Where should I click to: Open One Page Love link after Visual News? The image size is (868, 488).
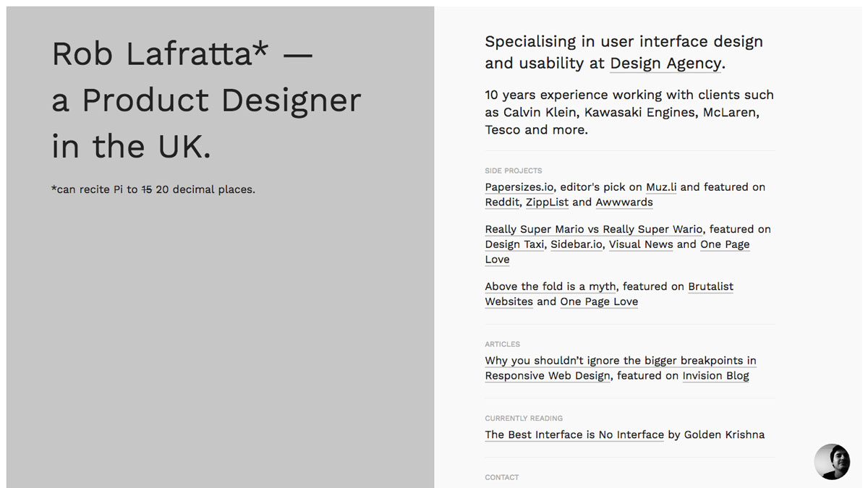point(724,244)
